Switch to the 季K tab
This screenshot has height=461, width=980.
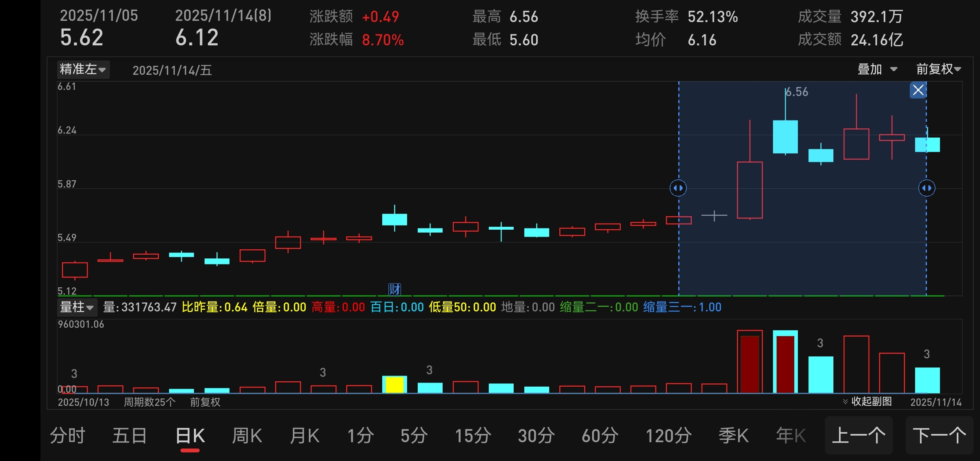733,436
